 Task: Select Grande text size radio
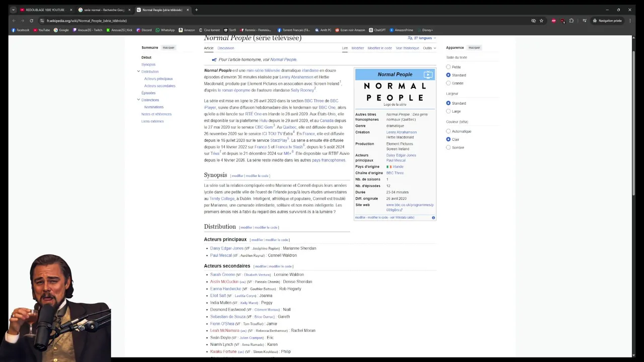(x=448, y=83)
